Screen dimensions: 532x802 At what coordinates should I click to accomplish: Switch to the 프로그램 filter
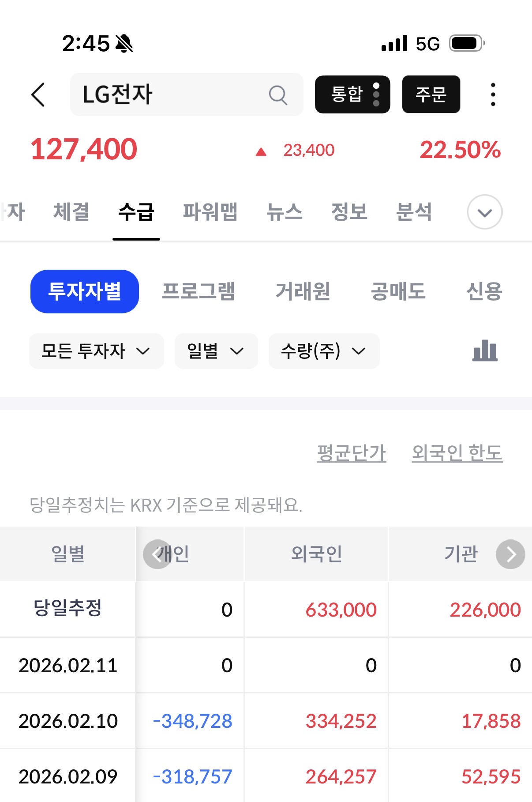pos(199,291)
